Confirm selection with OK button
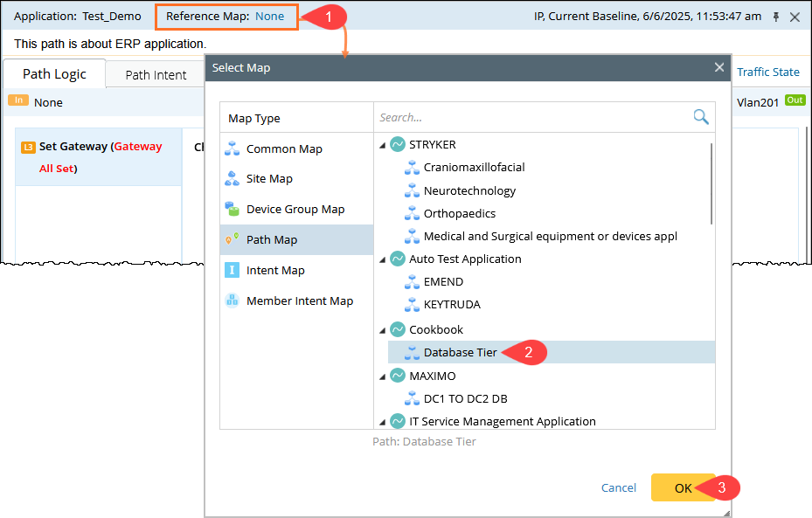The width and height of the screenshot is (812, 518). click(683, 487)
